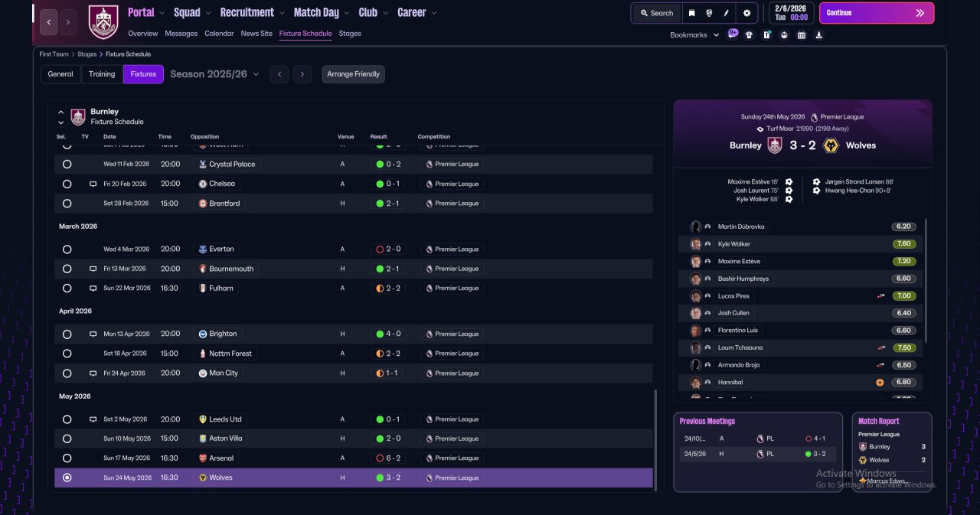
Task: Expand the Career menu dropdown
Action: (x=435, y=13)
